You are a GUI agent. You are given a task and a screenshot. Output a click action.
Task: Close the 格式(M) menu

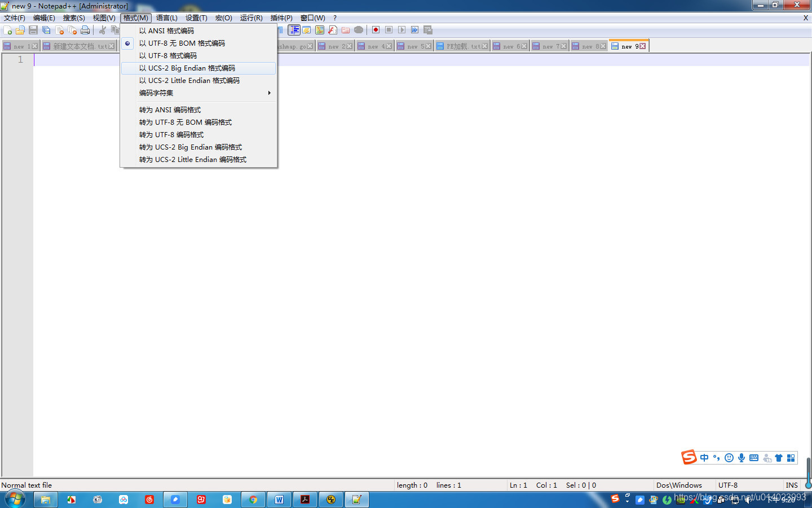tap(136, 18)
